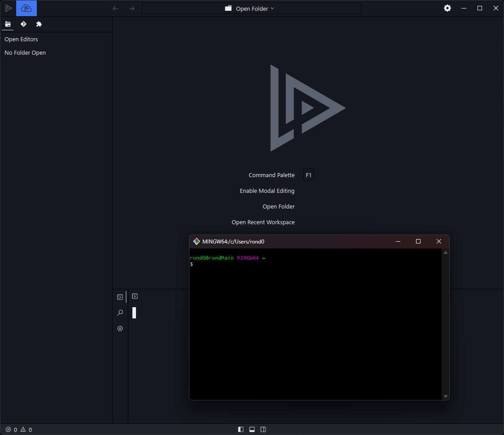This screenshot has height=435, width=504.
Task: Open the problems panel icon
Action: click(x=120, y=328)
